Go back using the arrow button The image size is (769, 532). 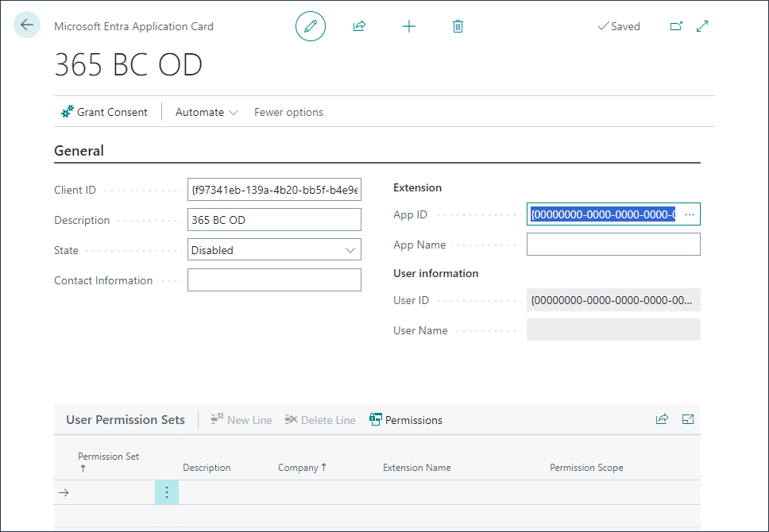coord(27,25)
